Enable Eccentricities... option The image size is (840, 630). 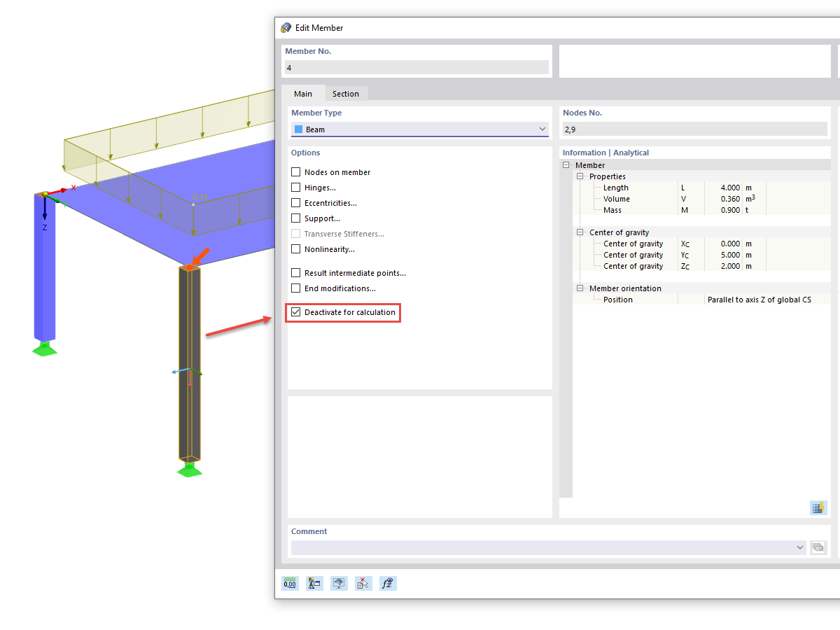[x=296, y=203]
